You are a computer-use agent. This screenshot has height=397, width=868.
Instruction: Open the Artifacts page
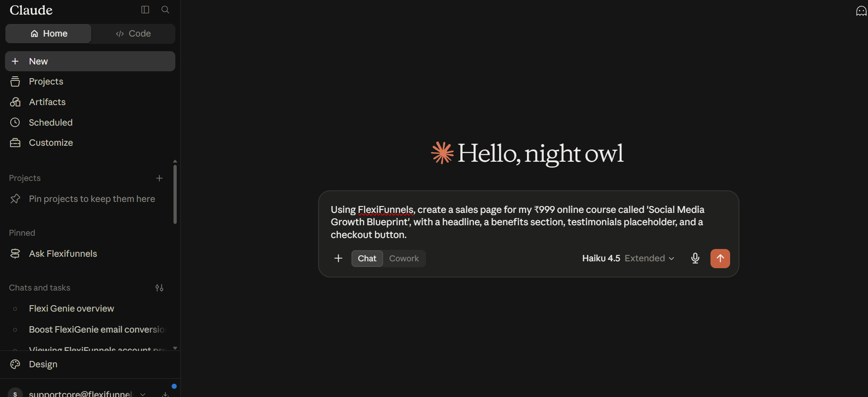[x=90, y=102]
